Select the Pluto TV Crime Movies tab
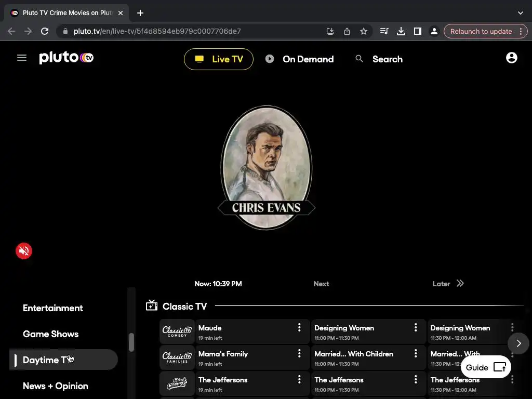This screenshot has height=399, width=532. 66,13
